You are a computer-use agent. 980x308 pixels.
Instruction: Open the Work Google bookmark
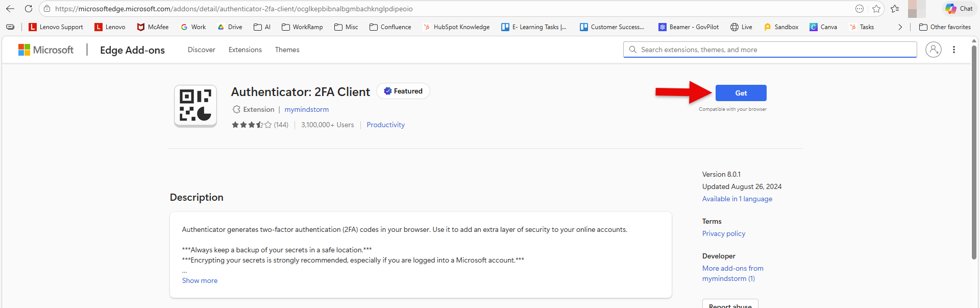(193, 27)
